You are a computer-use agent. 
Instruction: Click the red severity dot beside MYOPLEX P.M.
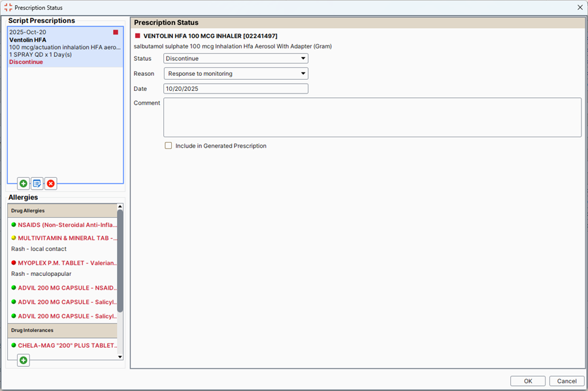(14, 263)
